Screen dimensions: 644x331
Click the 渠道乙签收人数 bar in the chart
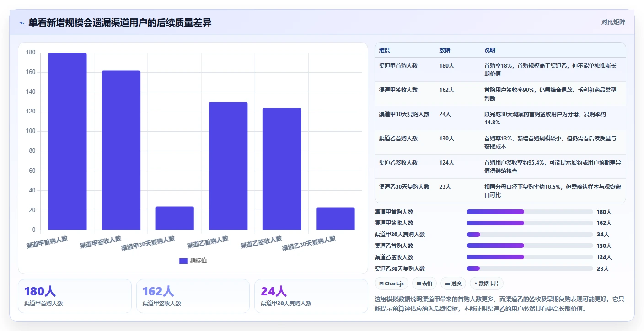pos(282,169)
